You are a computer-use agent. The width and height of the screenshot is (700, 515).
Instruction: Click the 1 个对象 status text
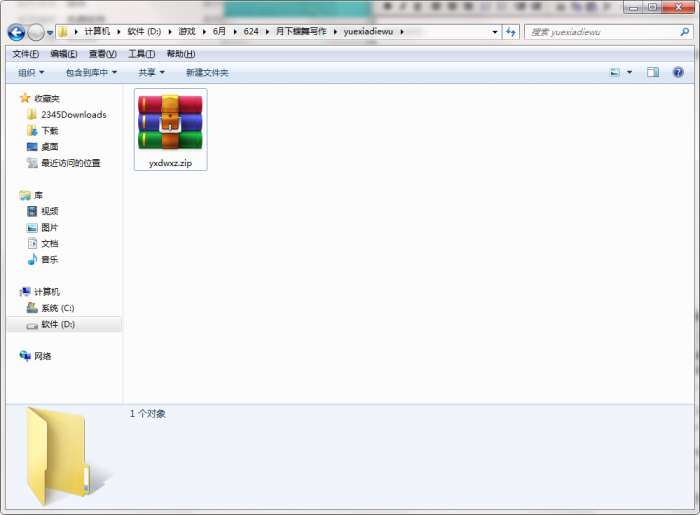pos(148,414)
